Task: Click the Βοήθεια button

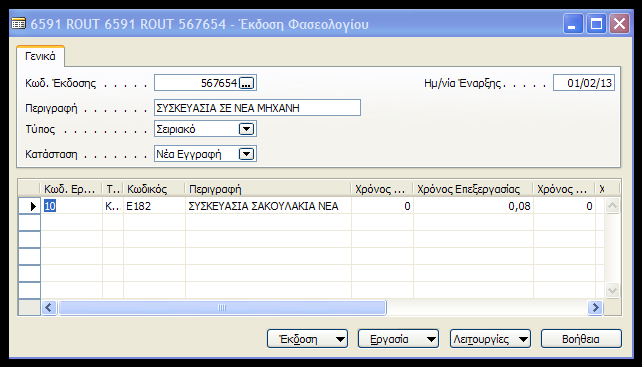Action: 581,339
